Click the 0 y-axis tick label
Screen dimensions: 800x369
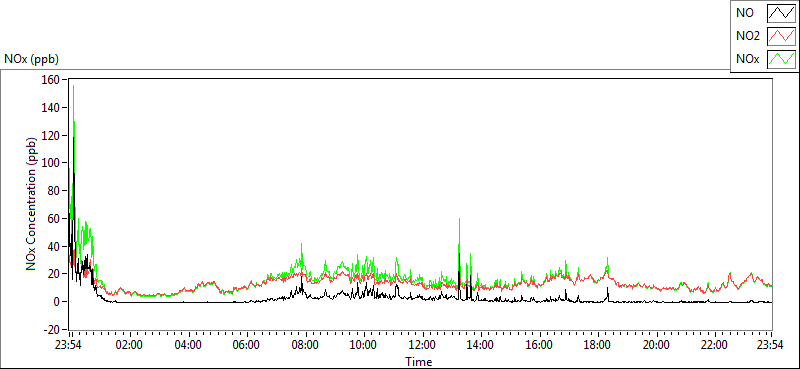(58, 302)
